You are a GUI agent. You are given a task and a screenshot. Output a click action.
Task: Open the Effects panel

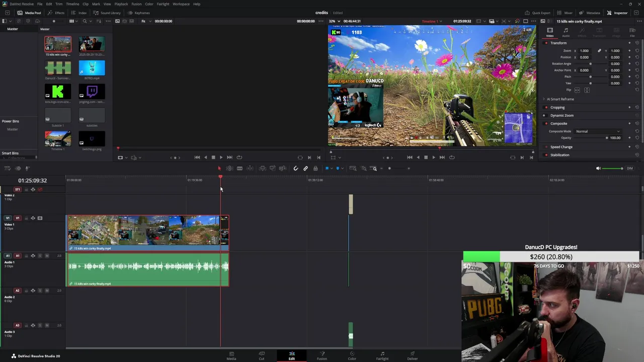coord(56,13)
